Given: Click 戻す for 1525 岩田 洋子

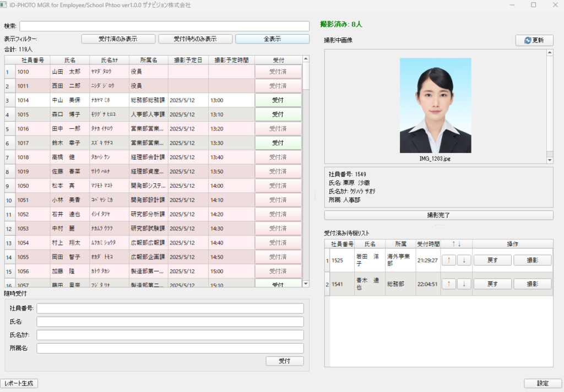Looking at the screenshot, I should tap(492, 260).
